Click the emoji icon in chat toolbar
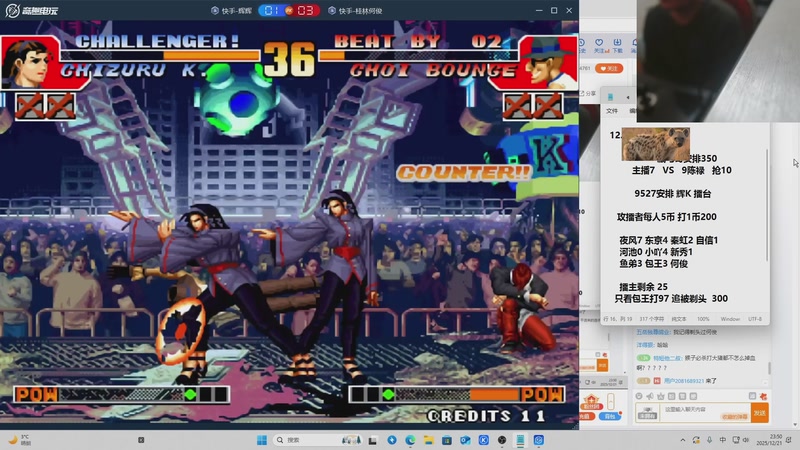Screen dimensions: 800x450 pyautogui.click(x=639, y=396)
